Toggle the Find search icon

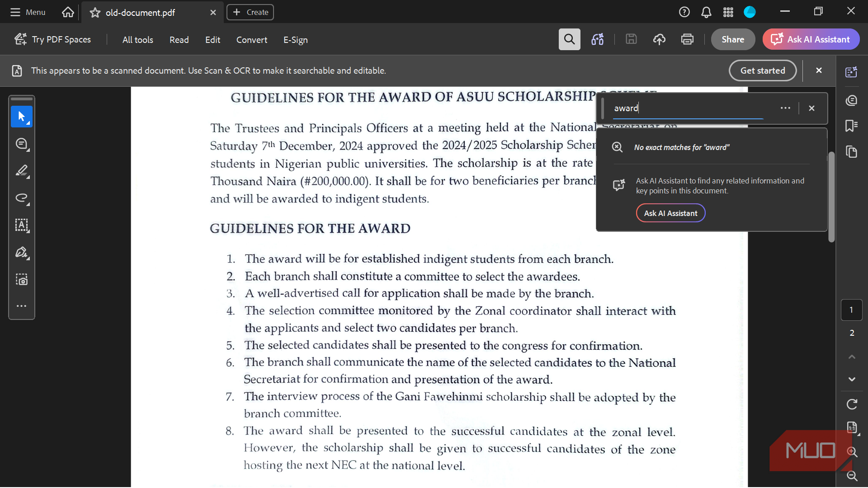569,39
